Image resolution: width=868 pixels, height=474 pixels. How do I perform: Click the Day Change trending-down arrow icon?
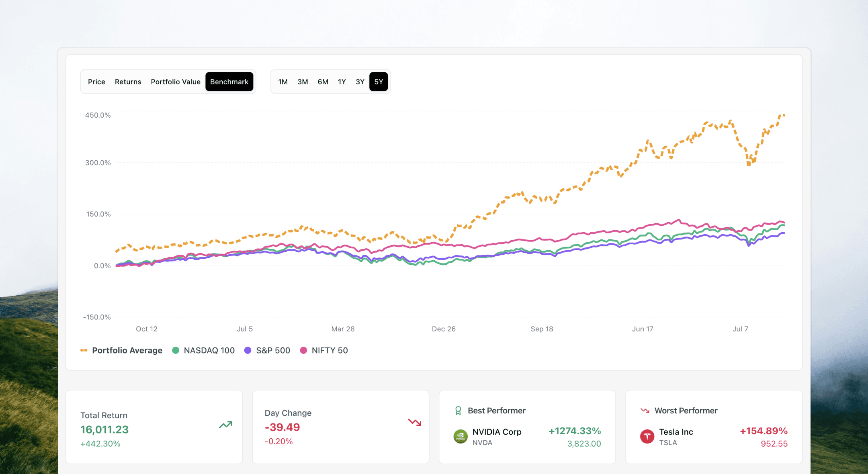[x=414, y=422]
